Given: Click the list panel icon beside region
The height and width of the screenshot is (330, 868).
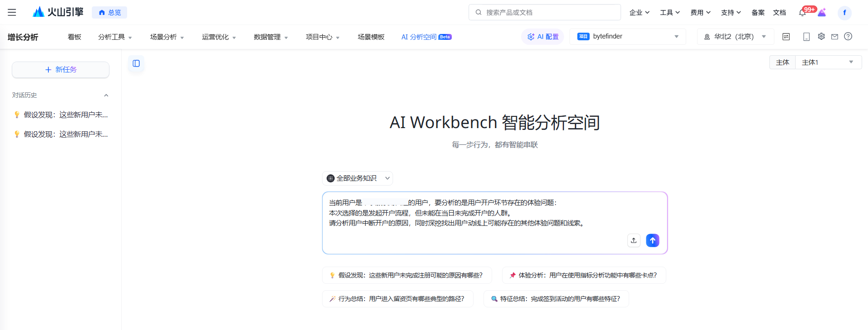Looking at the screenshot, I should click(x=786, y=37).
